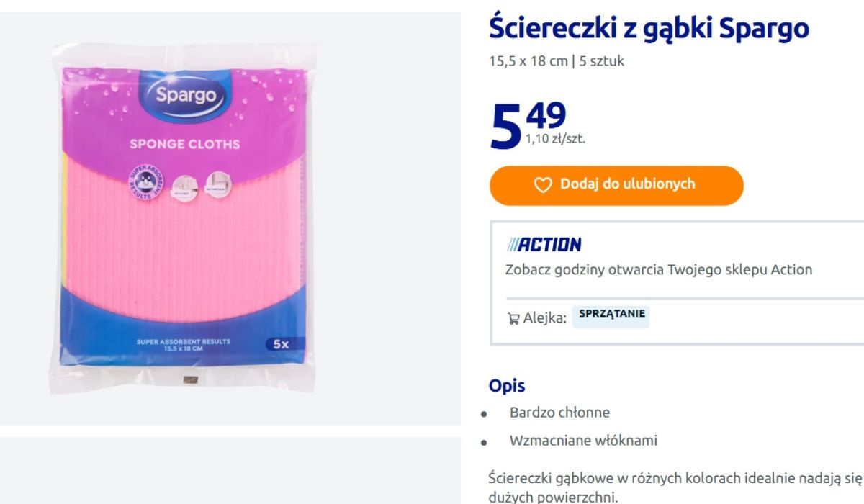Click the Action store logo
The image size is (864, 504).
544,245
